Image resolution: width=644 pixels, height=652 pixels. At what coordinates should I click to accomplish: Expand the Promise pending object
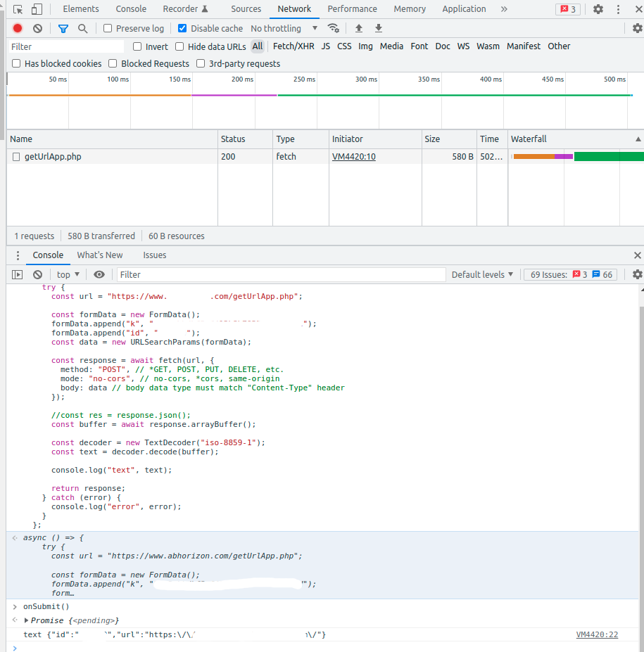[26, 620]
